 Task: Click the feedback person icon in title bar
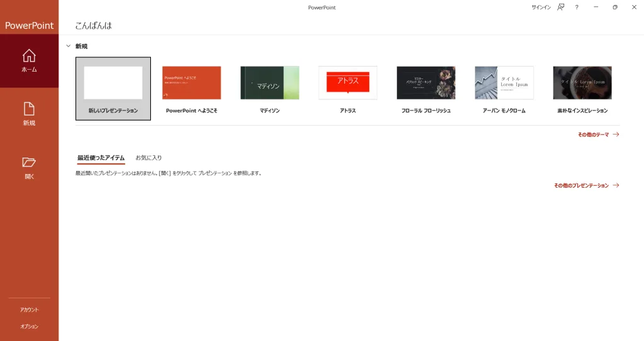561,7
